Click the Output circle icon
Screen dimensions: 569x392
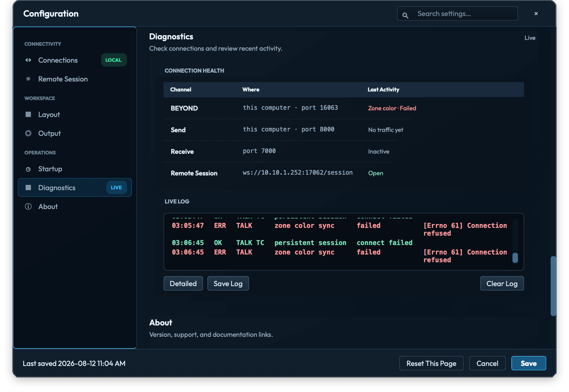coord(28,133)
